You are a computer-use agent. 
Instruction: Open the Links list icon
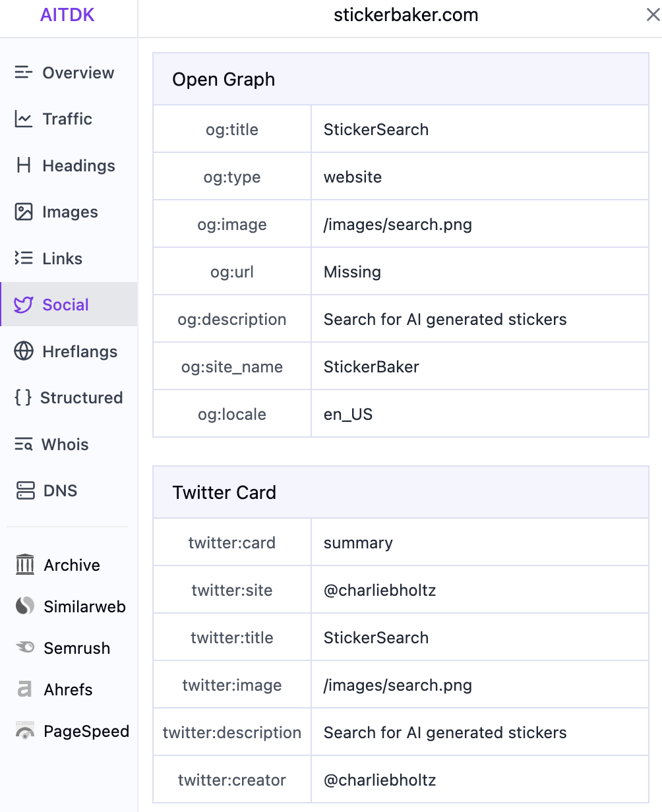[24, 258]
